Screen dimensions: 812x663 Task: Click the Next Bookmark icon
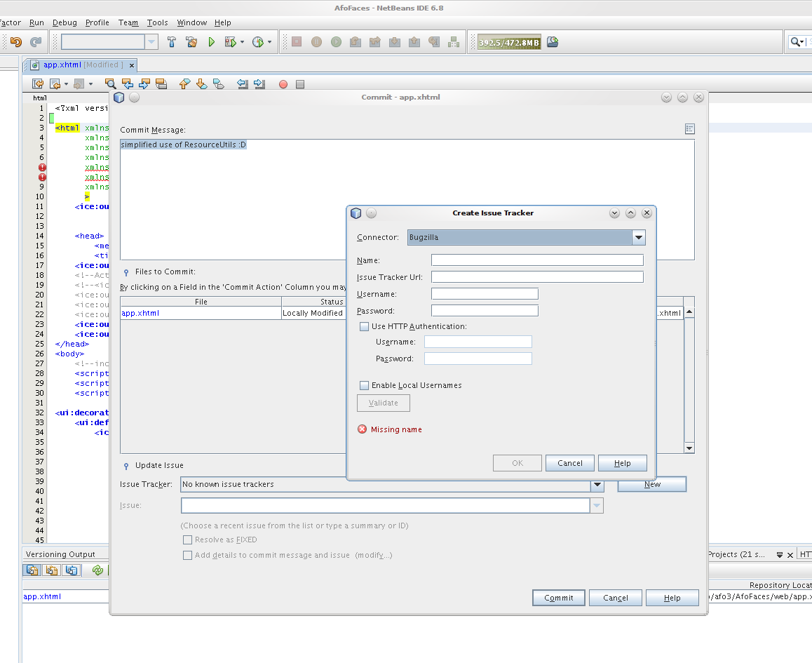pyautogui.click(x=201, y=84)
